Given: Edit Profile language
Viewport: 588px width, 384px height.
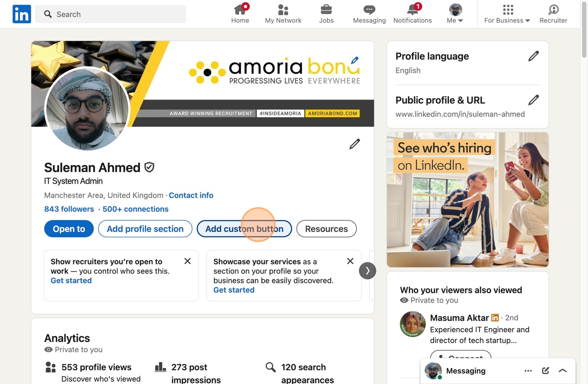Looking at the screenshot, I should point(534,56).
